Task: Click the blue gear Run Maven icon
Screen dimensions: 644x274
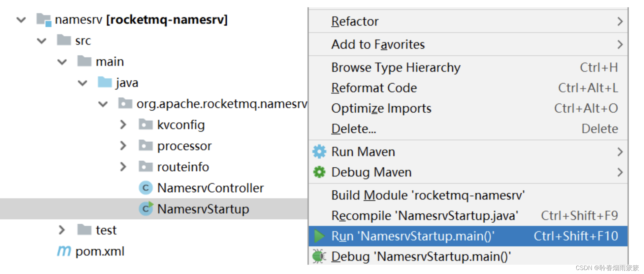Action: coord(319,151)
